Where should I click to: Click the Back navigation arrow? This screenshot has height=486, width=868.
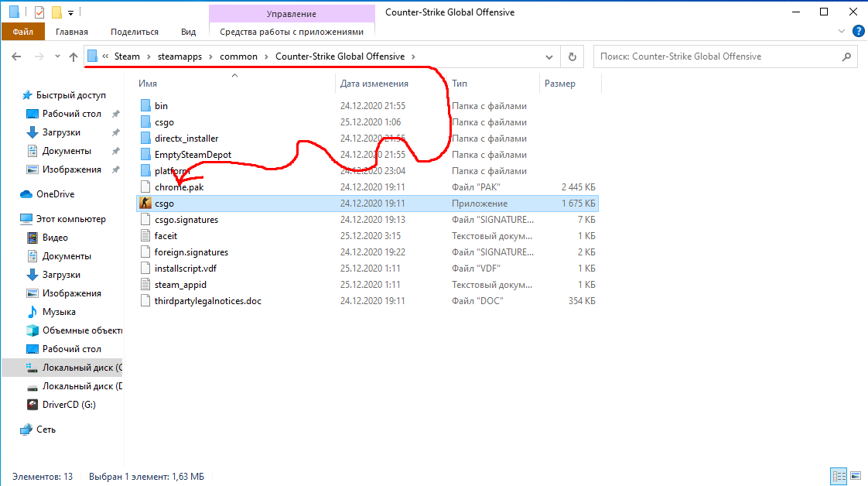[16, 56]
